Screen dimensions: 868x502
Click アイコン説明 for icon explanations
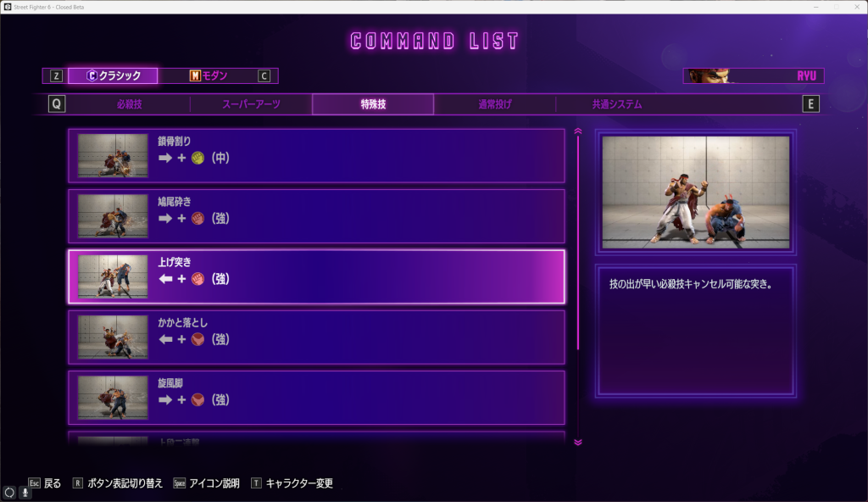coord(214,483)
